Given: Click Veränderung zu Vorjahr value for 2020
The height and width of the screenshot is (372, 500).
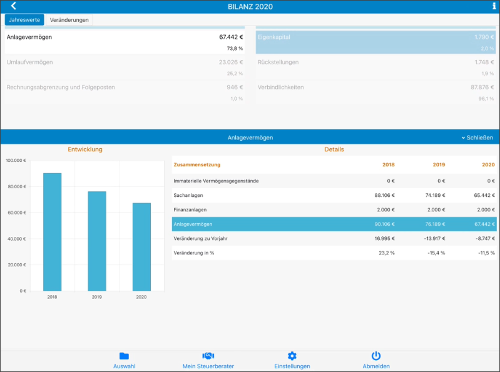Looking at the screenshot, I should [x=485, y=238].
